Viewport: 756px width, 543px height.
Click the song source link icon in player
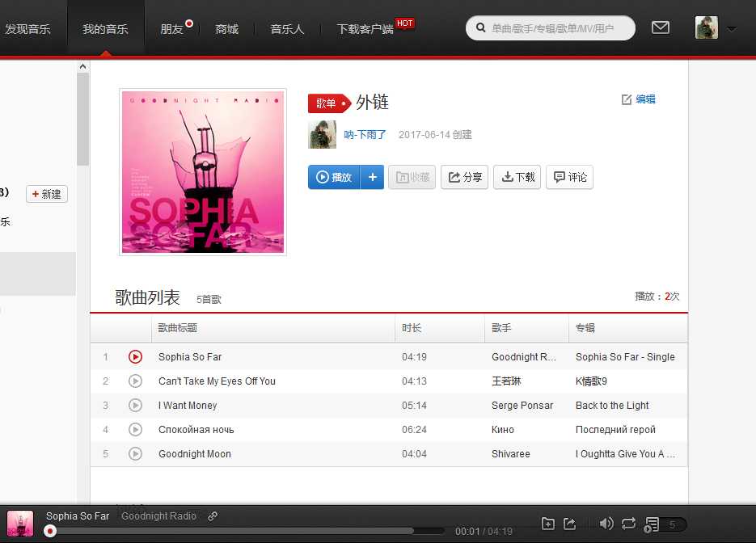pos(213,516)
